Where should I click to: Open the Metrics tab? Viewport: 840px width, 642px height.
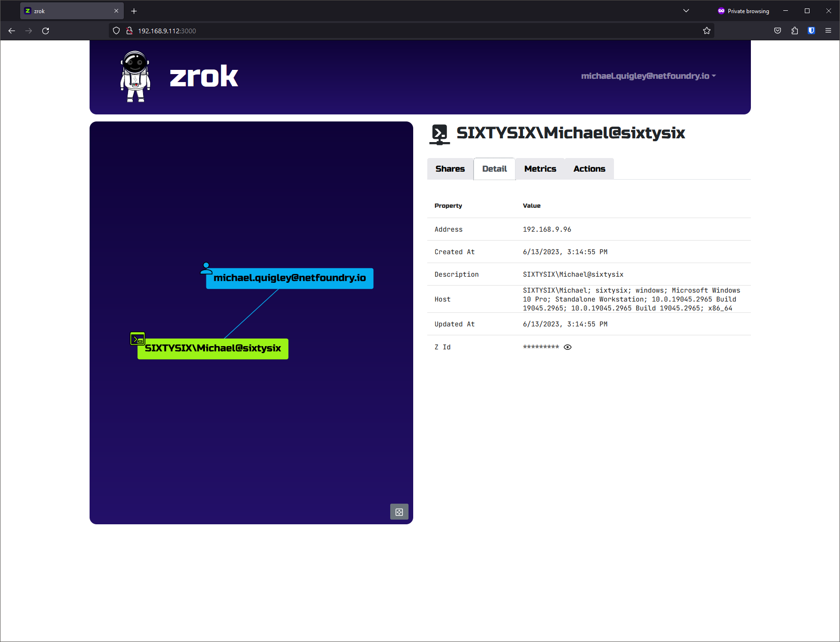(x=540, y=169)
